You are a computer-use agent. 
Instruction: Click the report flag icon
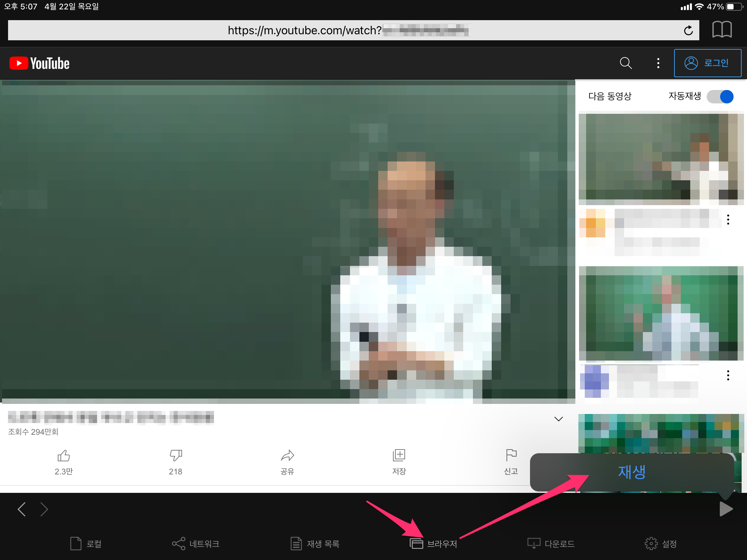[x=511, y=456]
